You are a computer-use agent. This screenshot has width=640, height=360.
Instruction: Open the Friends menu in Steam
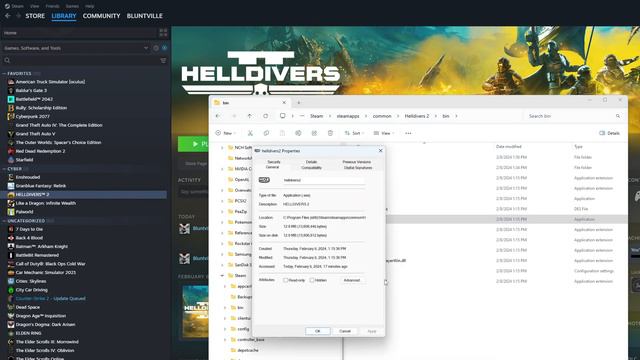(x=52, y=6)
